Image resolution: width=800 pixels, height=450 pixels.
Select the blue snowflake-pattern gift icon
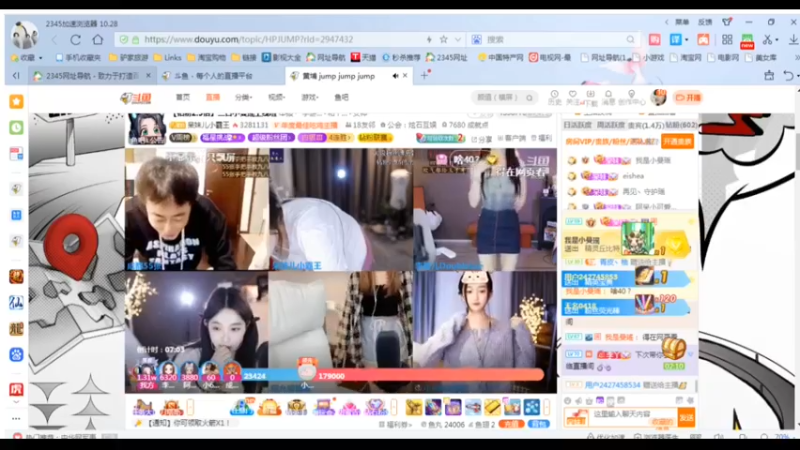pos(532,407)
